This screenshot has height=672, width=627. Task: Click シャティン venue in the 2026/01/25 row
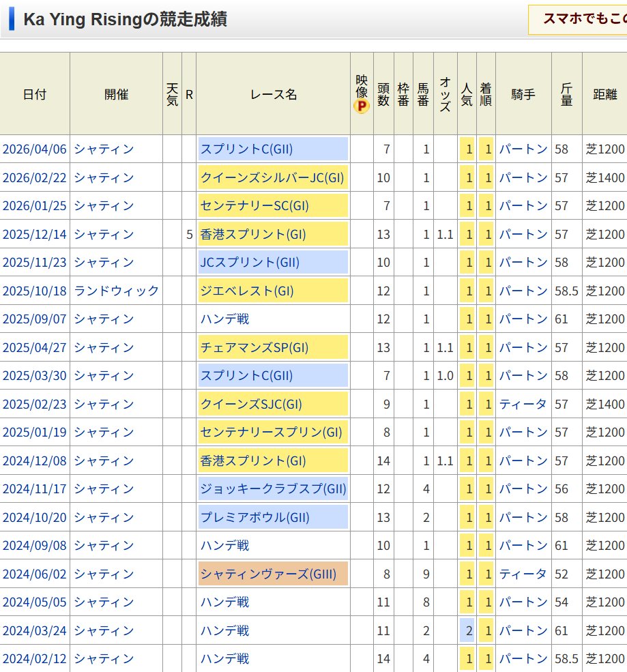point(104,206)
